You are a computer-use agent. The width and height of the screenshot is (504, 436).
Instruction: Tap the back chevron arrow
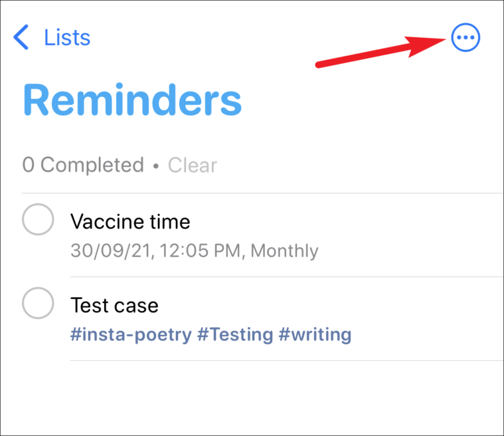tap(21, 37)
